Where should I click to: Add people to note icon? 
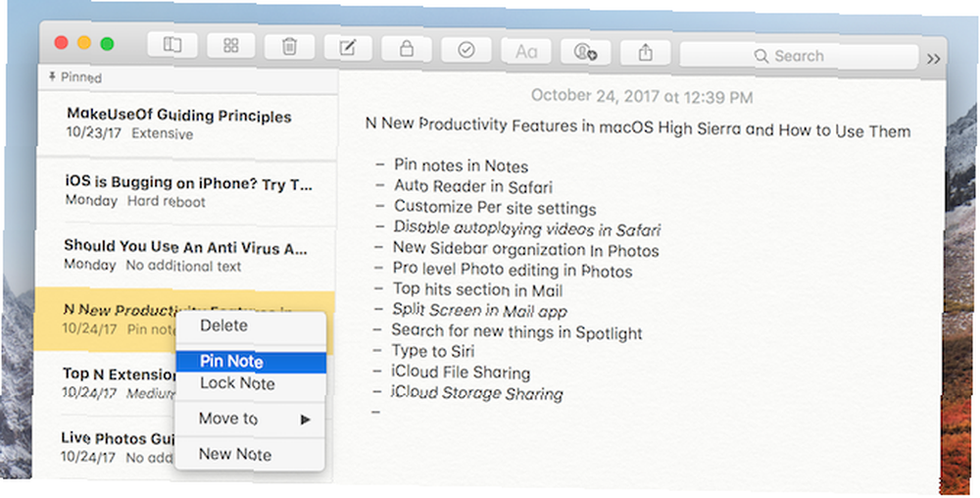[x=586, y=52]
